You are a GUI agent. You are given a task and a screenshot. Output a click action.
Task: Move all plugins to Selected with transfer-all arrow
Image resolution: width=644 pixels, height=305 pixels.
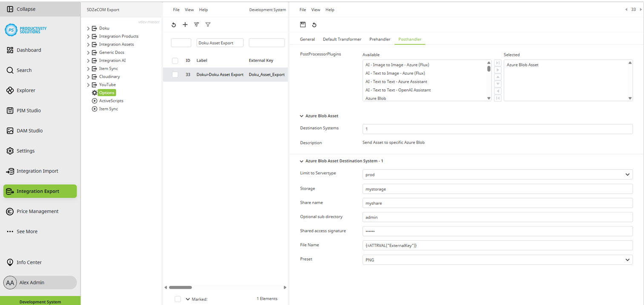[497, 63]
